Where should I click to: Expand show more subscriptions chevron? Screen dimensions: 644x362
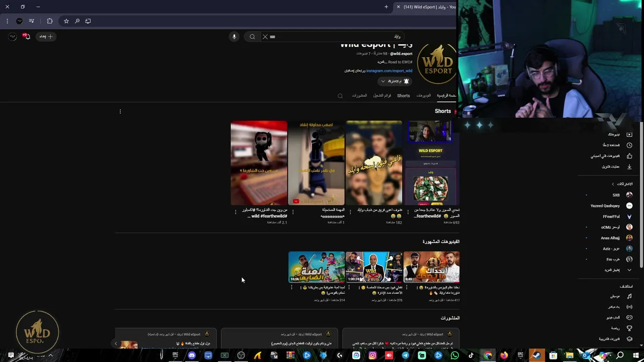(629, 270)
